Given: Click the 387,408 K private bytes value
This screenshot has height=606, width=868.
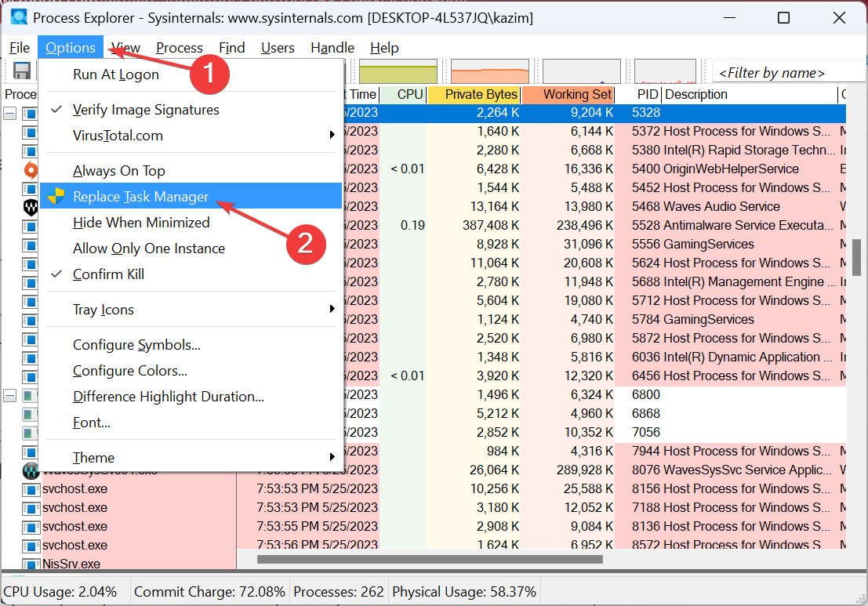Looking at the screenshot, I should coord(491,226).
